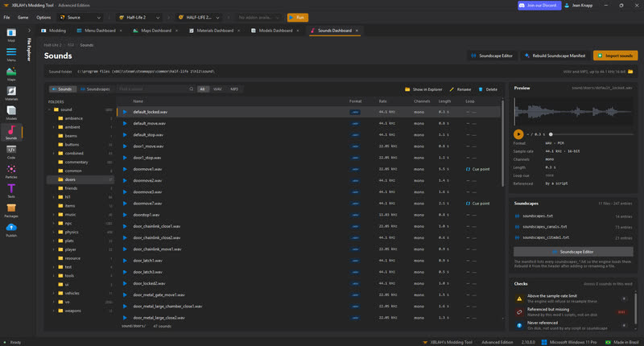Click the orange Run button
This screenshot has height=346, width=644.
298,18
